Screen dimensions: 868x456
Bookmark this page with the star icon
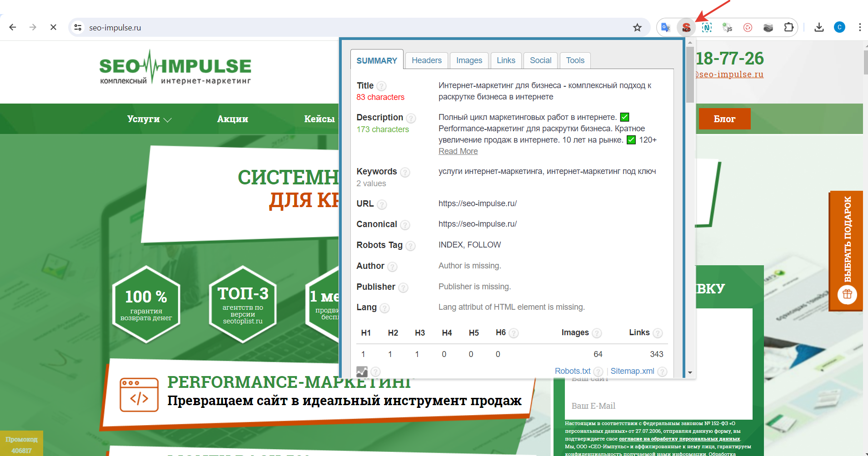637,27
